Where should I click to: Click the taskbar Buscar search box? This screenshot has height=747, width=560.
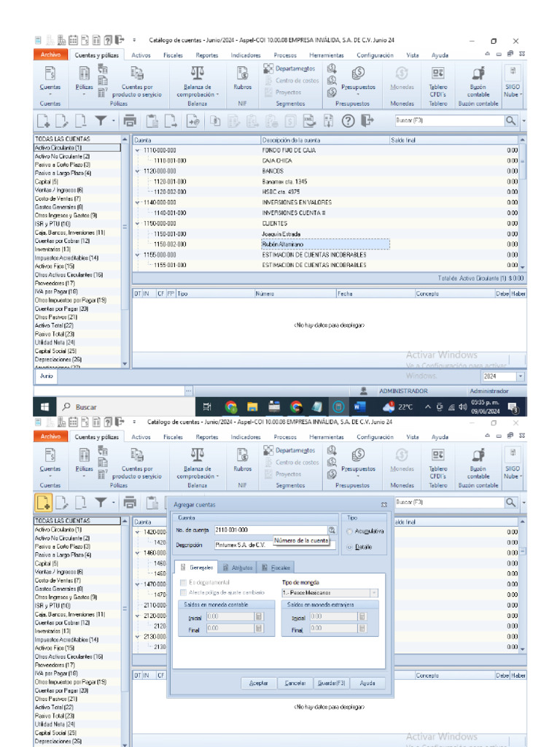click(x=126, y=407)
